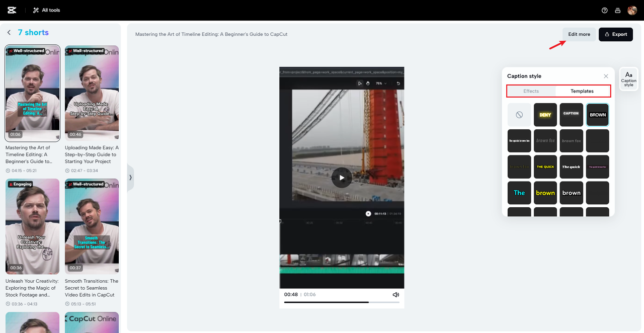Play the video preview
Screen dimensions: 644x333
point(342,178)
